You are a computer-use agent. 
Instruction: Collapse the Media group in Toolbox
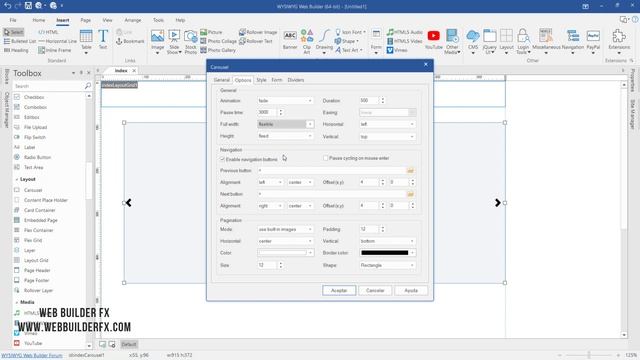click(x=17, y=302)
